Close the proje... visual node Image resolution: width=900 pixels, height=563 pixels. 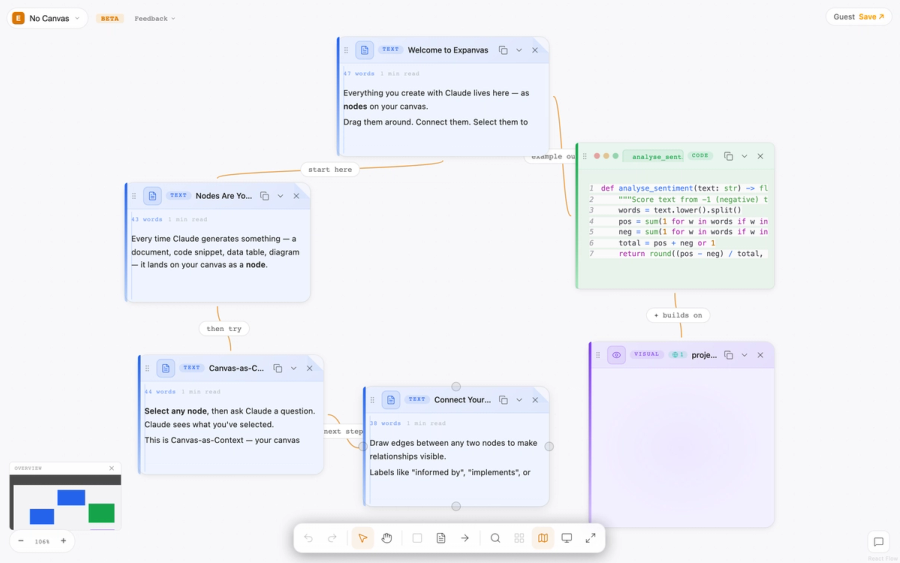tap(761, 355)
